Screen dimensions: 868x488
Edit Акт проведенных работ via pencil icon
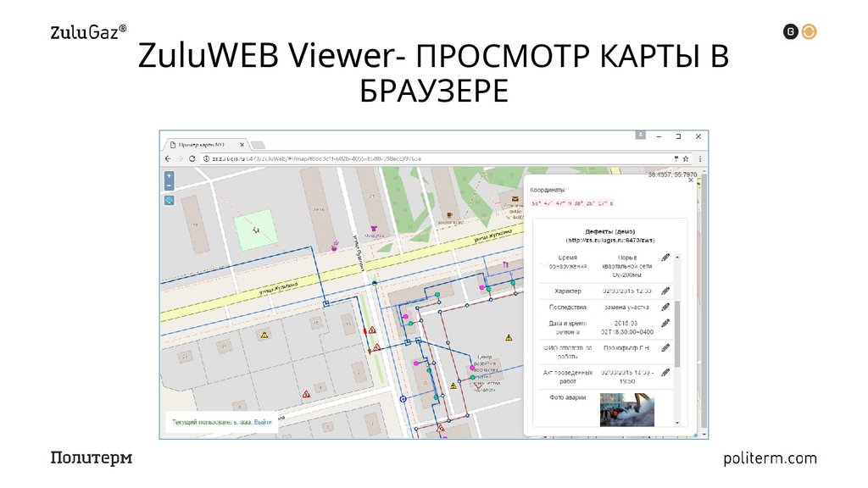point(665,371)
